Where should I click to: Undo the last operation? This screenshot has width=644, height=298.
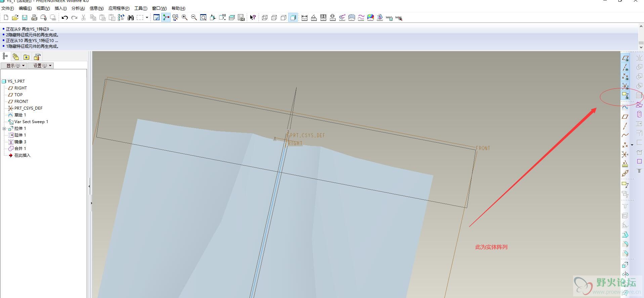point(65,17)
